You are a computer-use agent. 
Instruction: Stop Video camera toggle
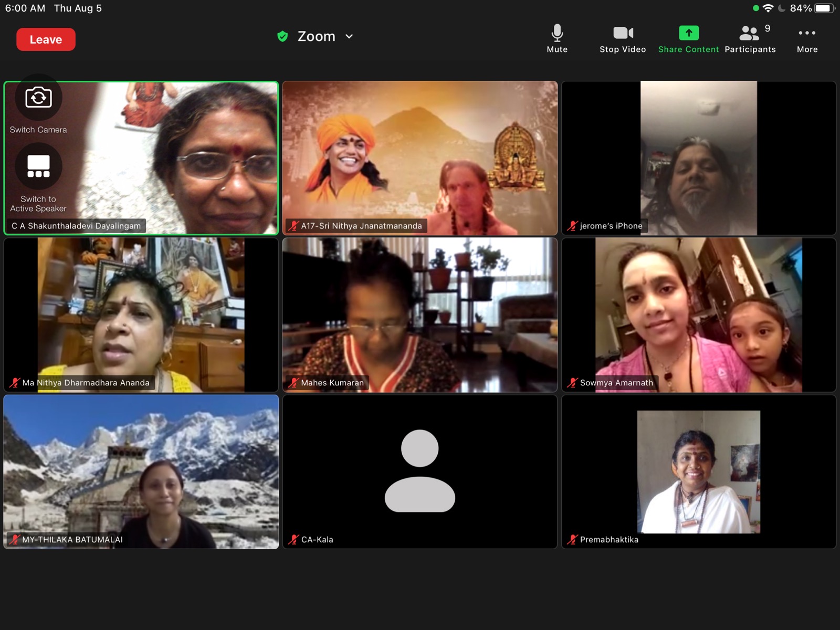[623, 39]
